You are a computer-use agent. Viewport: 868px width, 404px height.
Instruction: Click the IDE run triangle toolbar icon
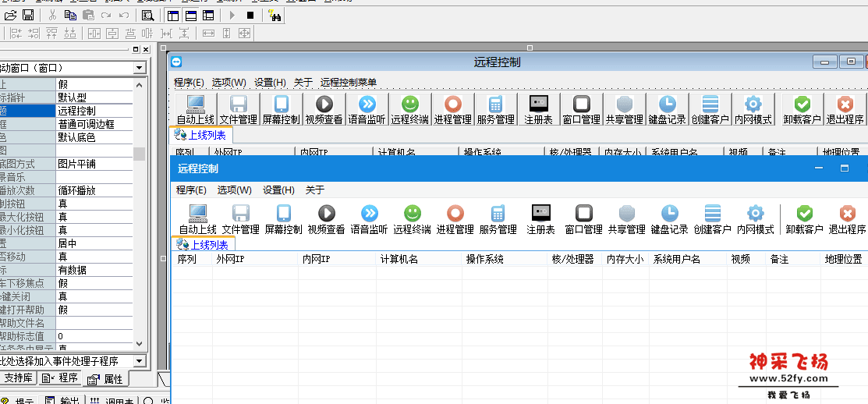232,15
